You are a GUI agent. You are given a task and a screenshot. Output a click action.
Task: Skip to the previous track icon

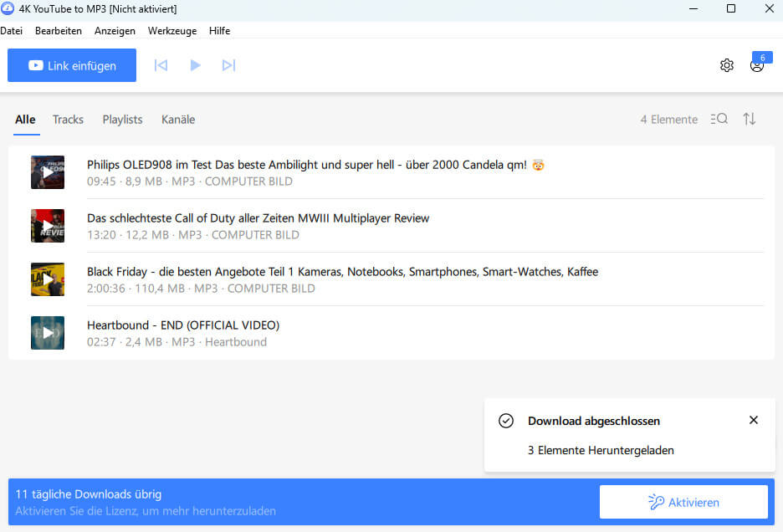click(161, 65)
